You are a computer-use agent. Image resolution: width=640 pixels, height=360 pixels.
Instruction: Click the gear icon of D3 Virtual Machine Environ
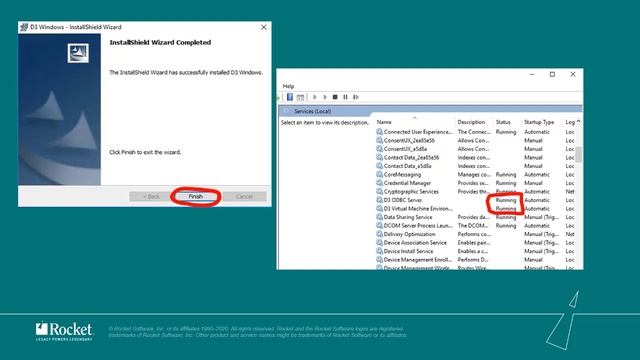379,209
